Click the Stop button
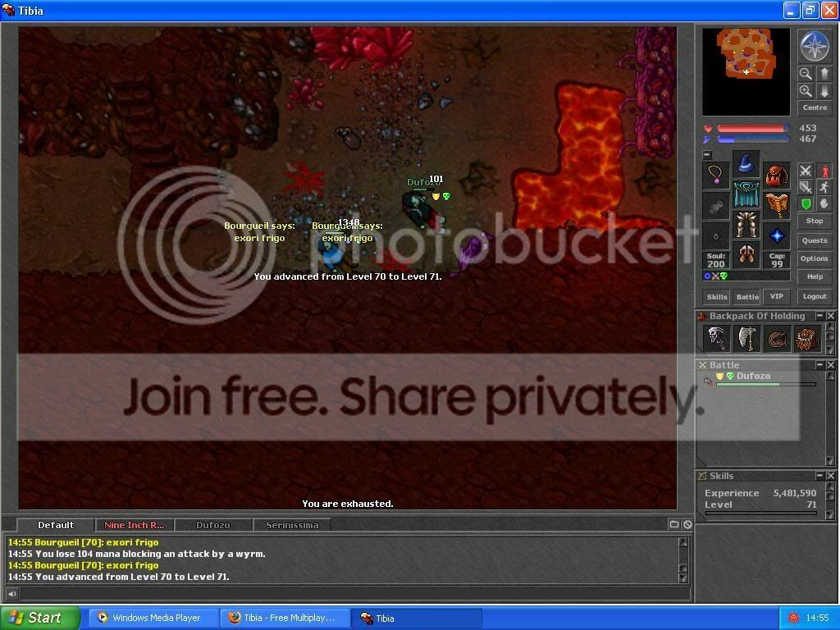The height and width of the screenshot is (630, 840). [x=815, y=221]
